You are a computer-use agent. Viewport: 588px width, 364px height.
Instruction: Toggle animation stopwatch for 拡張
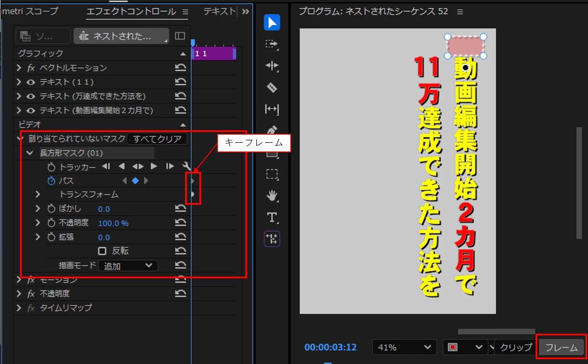point(52,237)
